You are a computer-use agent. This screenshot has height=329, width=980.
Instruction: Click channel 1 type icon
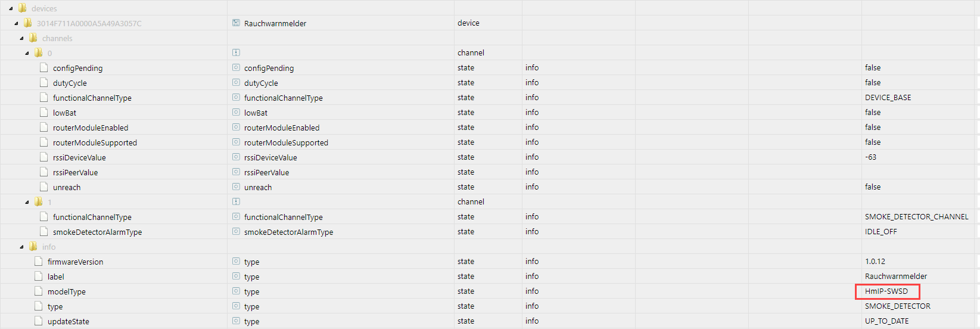click(236, 202)
